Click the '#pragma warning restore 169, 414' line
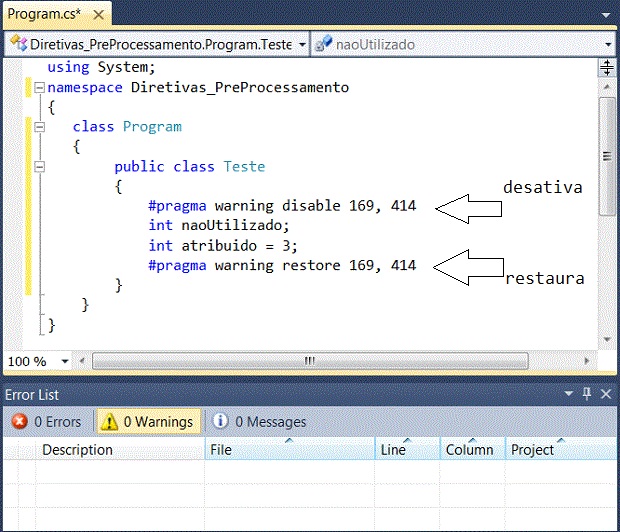The width and height of the screenshot is (620, 532). click(282, 266)
